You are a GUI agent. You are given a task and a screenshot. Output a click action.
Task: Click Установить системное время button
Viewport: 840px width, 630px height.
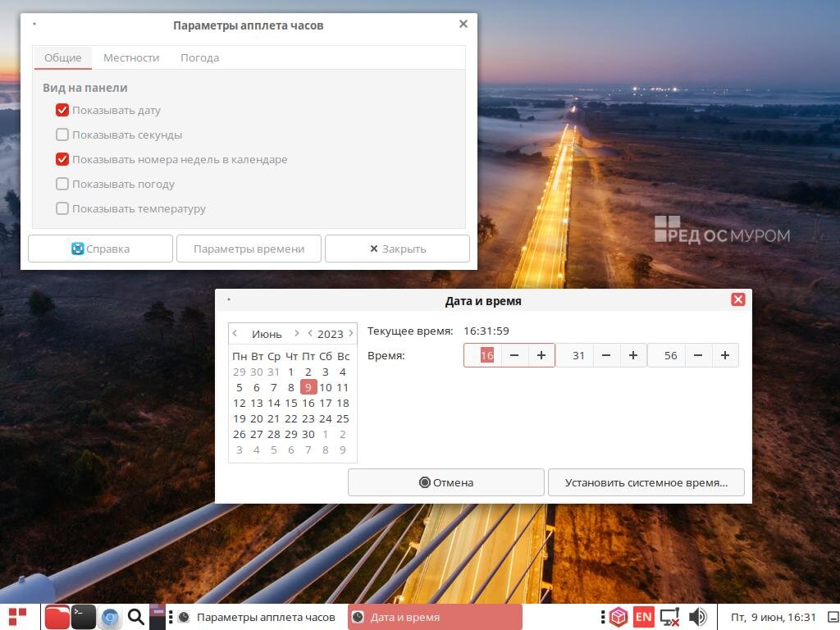646,482
